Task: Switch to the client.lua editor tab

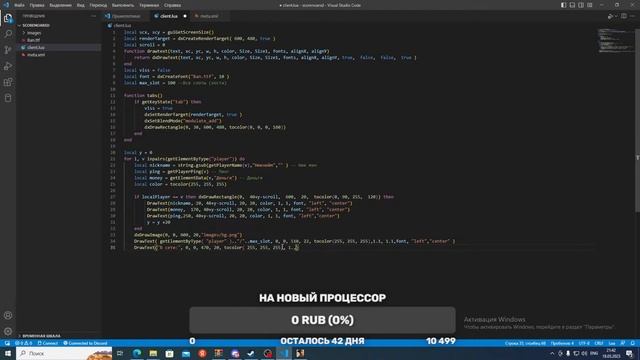Action: tap(169, 16)
